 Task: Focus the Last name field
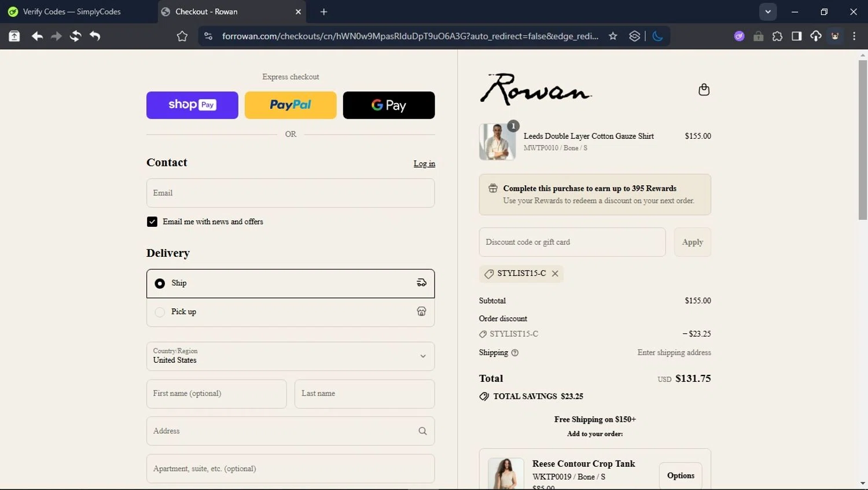tap(365, 394)
